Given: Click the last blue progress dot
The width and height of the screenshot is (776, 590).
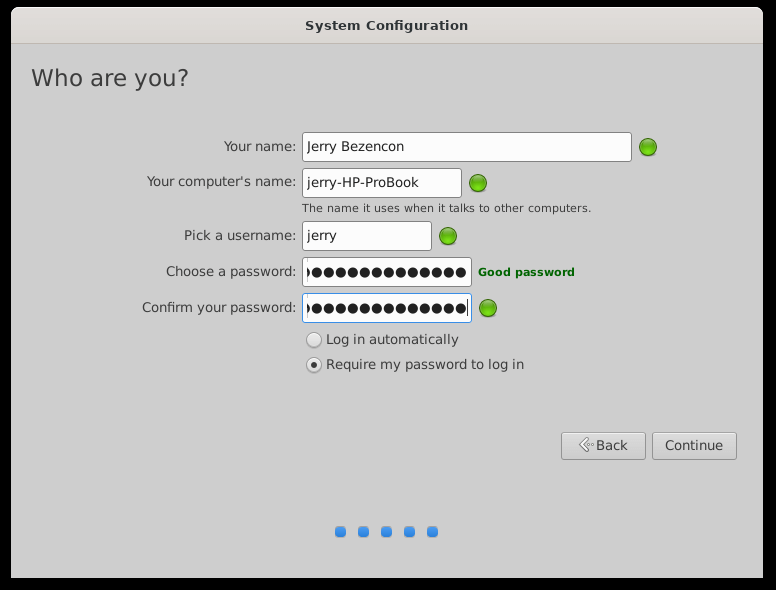Looking at the screenshot, I should tap(432, 532).
